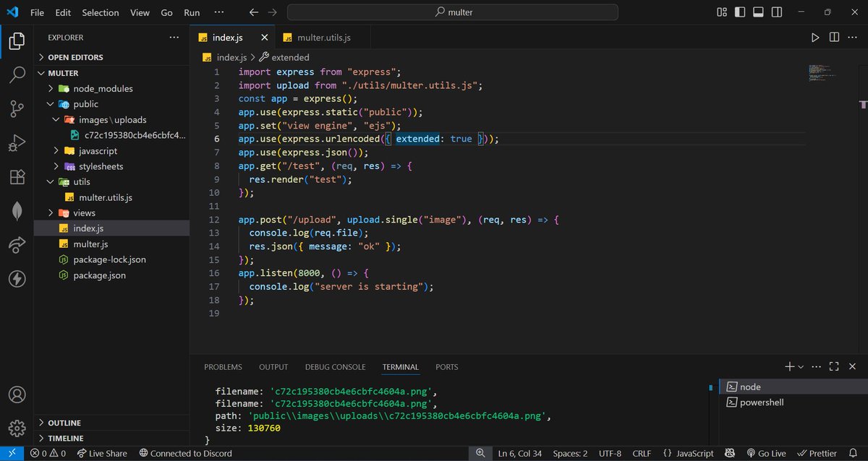Collapse the public folder
This screenshot has height=461, width=868.
(111, 104)
